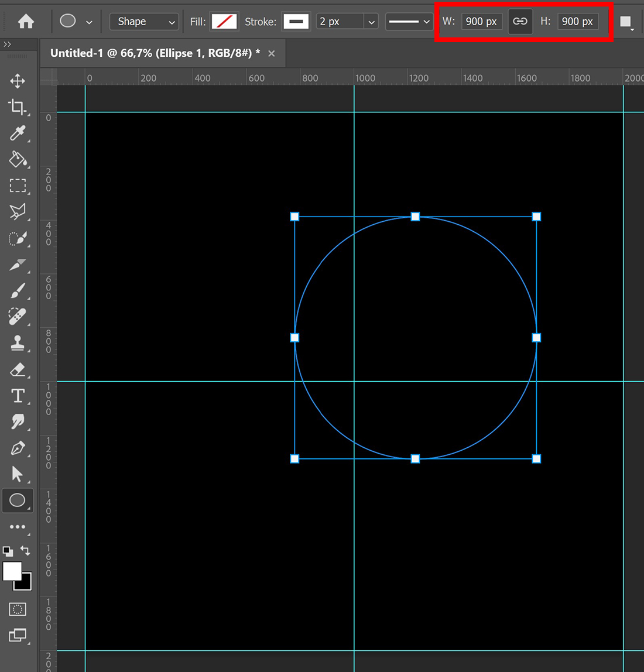The width and height of the screenshot is (644, 672).
Task: Select the Eraser tool
Action: pyautogui.click(x=18, y=369)
